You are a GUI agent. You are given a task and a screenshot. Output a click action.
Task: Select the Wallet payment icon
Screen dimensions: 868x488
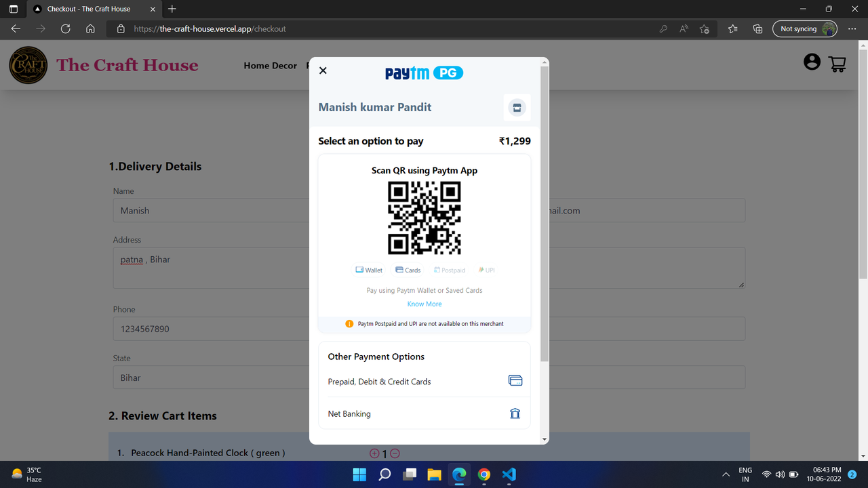coord(369,270)
